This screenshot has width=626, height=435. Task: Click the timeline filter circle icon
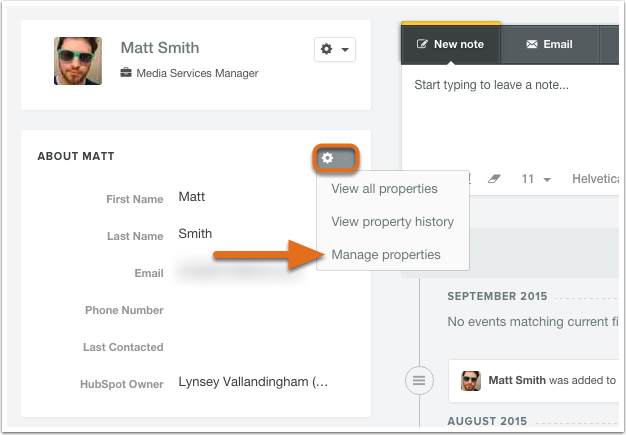pyautogui.click(x=419, y=380)
